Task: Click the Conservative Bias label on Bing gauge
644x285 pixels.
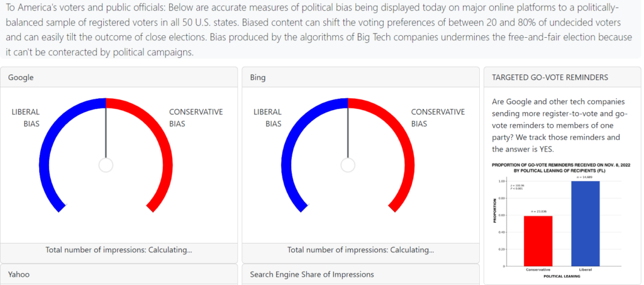Action: [438, 118]
